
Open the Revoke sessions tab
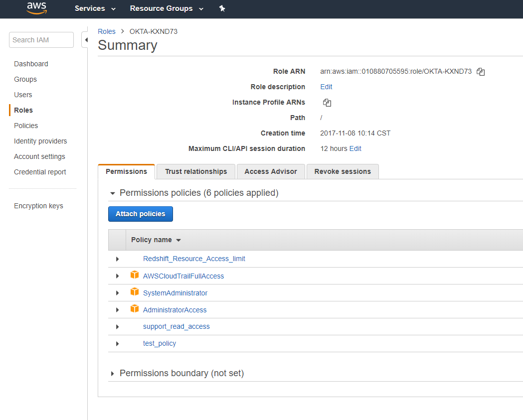tap(343, 171)
